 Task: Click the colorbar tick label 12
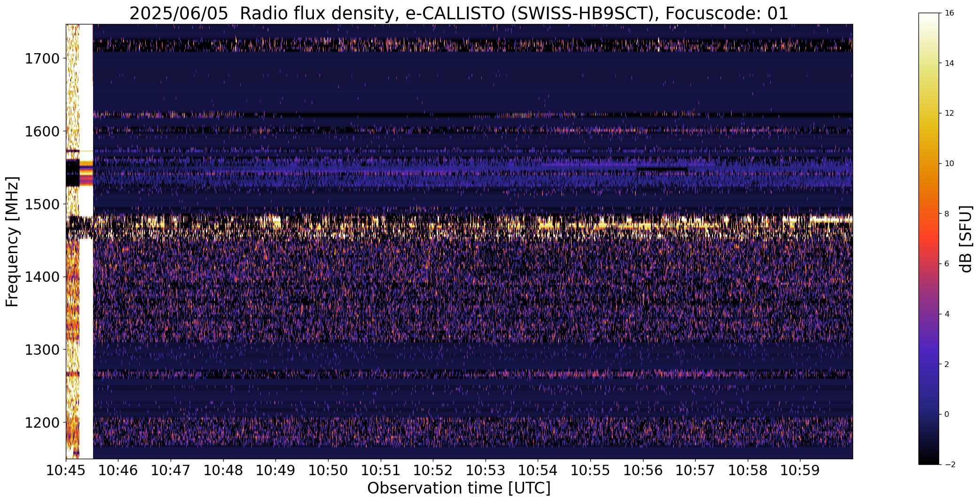pos(949,113)
